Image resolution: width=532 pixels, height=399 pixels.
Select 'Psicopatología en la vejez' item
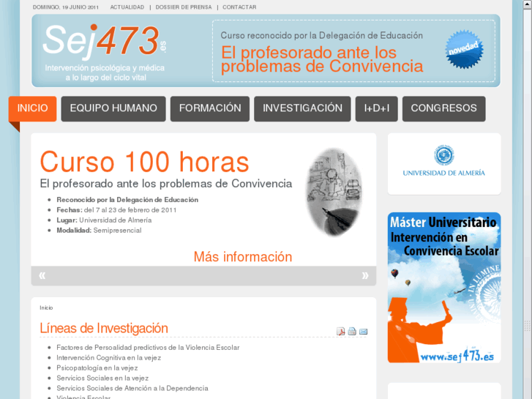[97, 368]
